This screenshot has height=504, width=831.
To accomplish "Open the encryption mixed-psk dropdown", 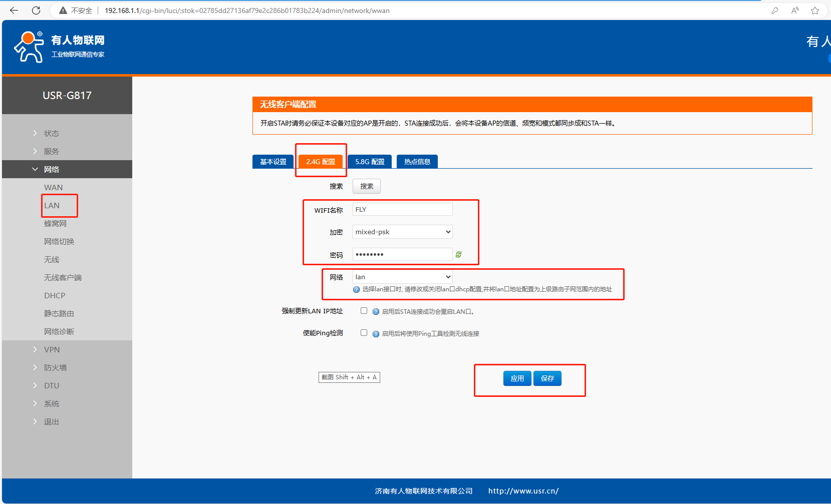I will tap(402, 232).
